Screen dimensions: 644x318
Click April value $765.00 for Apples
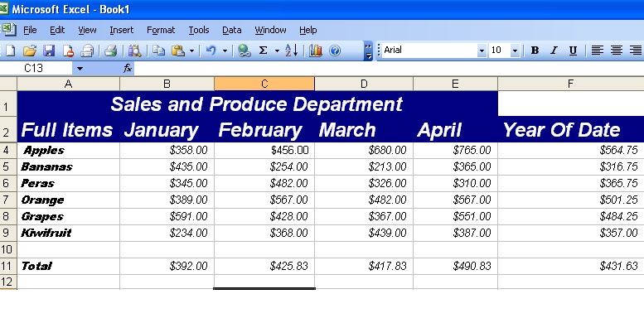coord(455,150)
